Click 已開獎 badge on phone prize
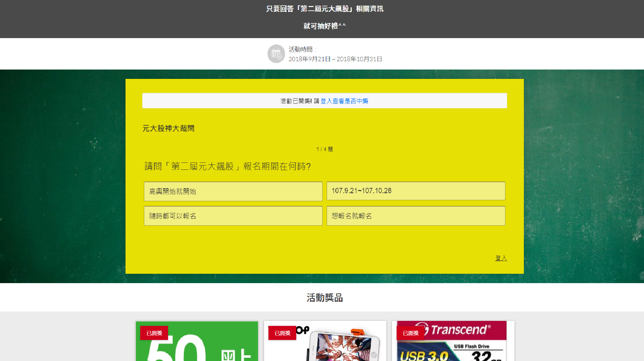The width and height of the screenshot is (644, 361). pos(282,333)
